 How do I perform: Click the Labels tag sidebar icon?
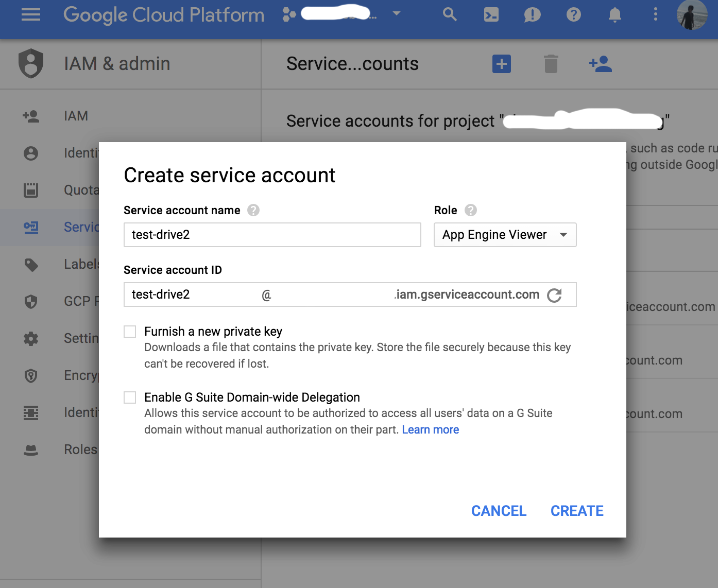pyautogui.click(x=31, y=265)
